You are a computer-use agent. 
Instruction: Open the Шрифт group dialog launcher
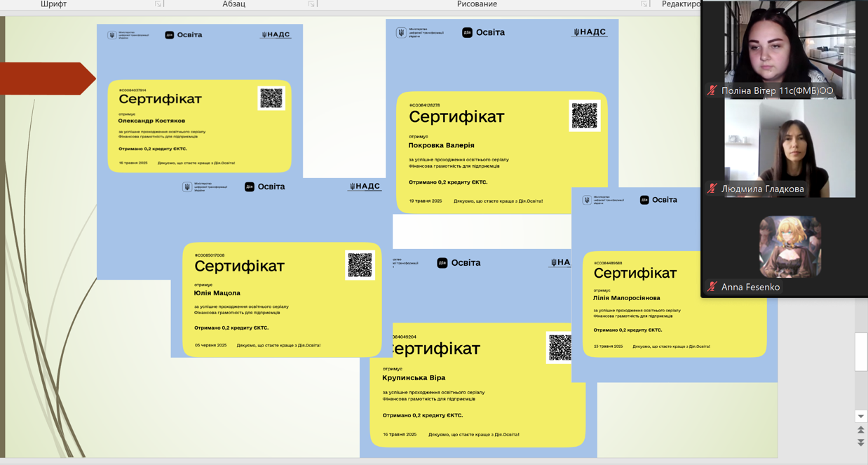pyautogui.click(x=158, y=4)
